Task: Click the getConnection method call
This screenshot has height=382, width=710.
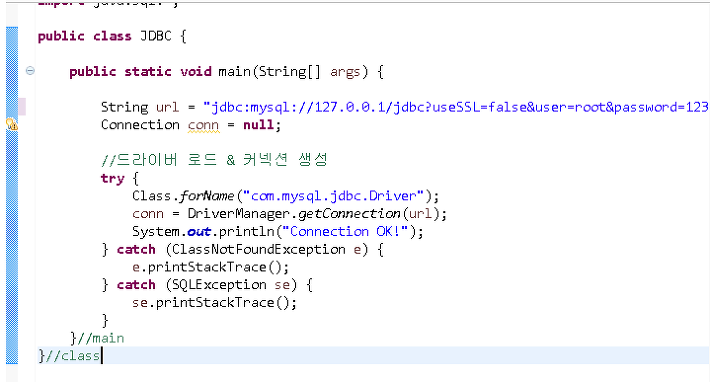Action: coord(349,214)
